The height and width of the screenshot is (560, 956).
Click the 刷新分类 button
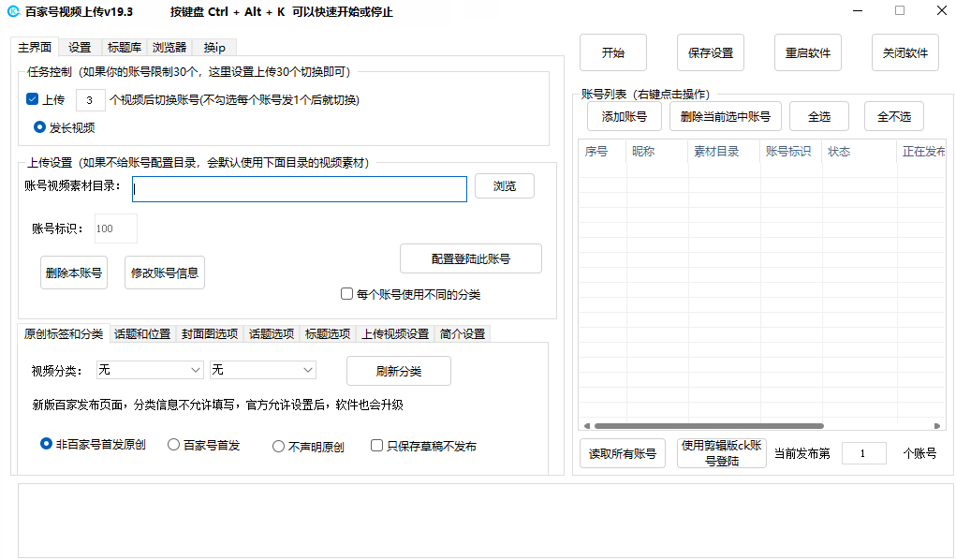(x=399, y=371)
